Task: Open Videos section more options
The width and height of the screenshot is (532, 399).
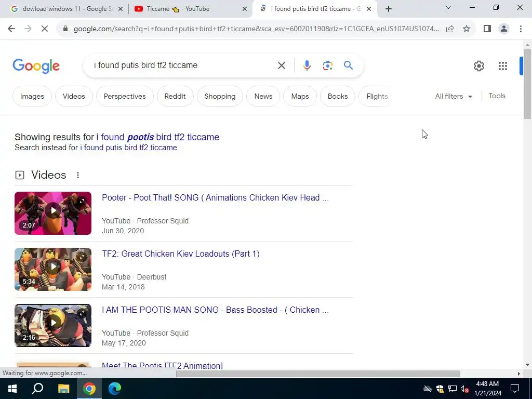Action: 78,175
